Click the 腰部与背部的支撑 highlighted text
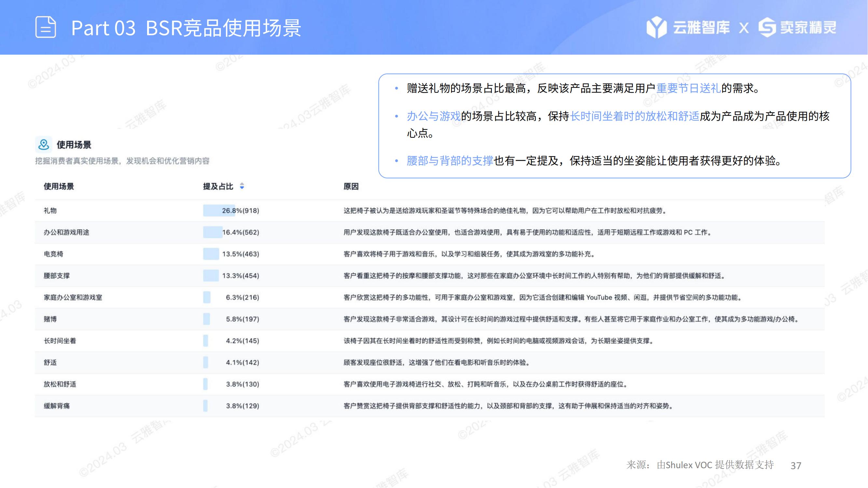The height and width of the screenshot is (488, 868). tap(450, 161)
